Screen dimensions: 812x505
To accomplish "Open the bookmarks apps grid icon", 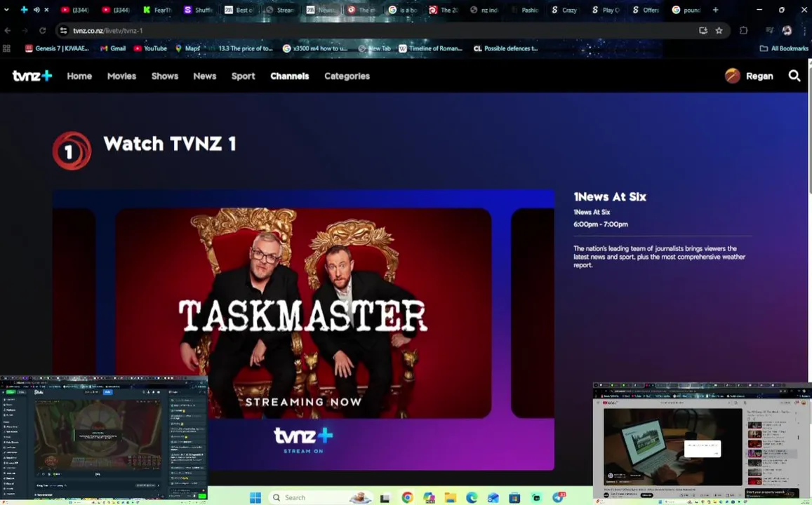I will 7,48.
